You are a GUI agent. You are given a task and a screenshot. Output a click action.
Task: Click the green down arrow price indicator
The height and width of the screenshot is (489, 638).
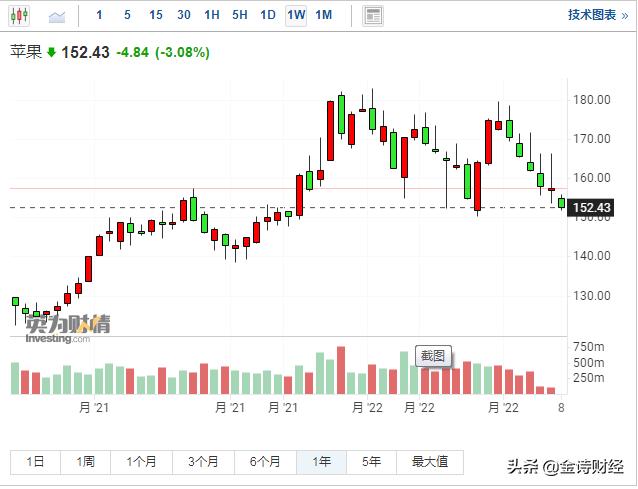(x=51, y=52)
